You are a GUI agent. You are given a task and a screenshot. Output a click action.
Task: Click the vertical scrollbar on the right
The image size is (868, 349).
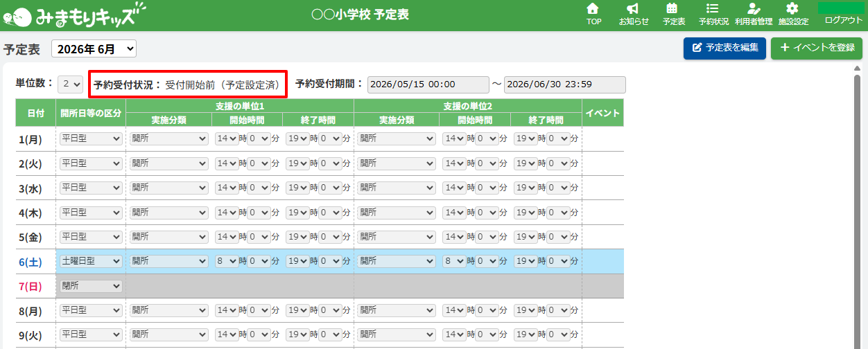click(857, 208)
